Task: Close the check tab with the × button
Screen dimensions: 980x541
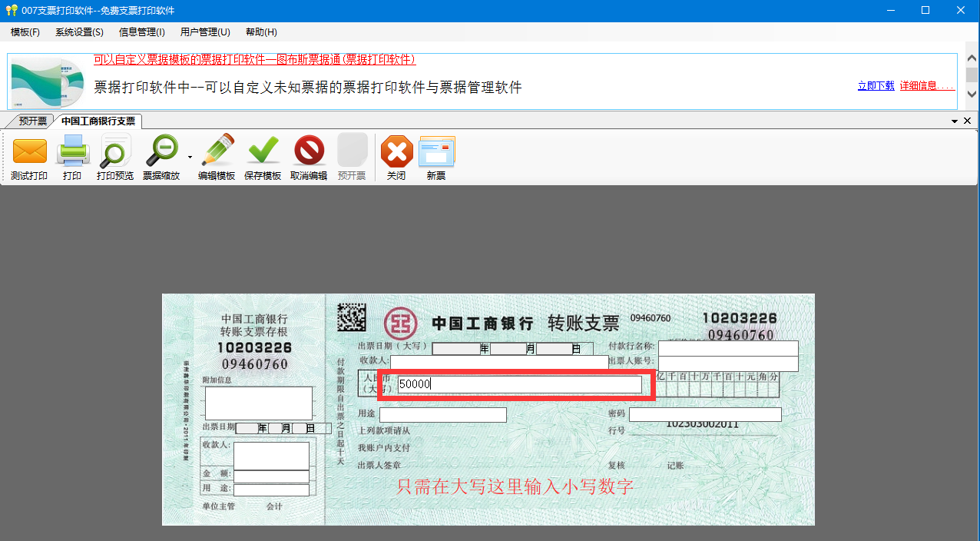Action: [967, 121]
